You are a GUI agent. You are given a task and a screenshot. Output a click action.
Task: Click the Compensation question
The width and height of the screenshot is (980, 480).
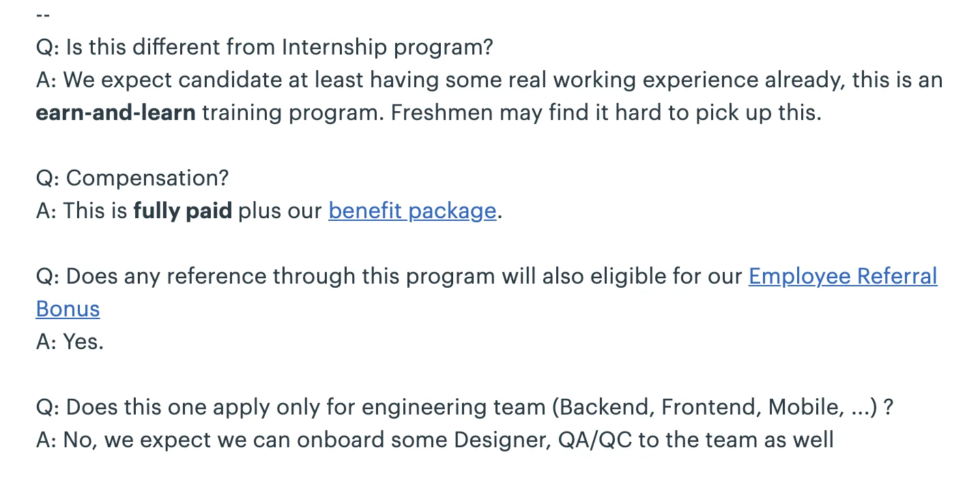[x=132, y=178]
